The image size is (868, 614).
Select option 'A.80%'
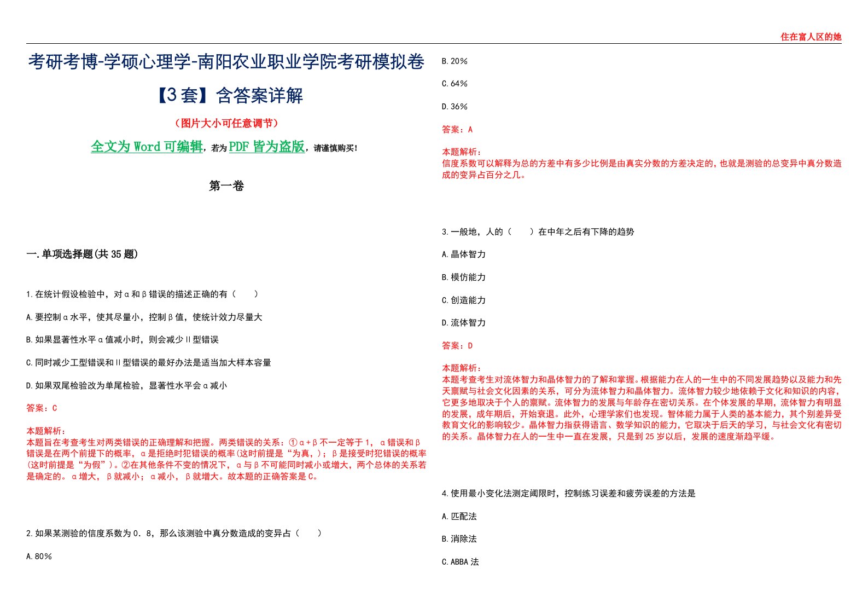click(39, 557)
